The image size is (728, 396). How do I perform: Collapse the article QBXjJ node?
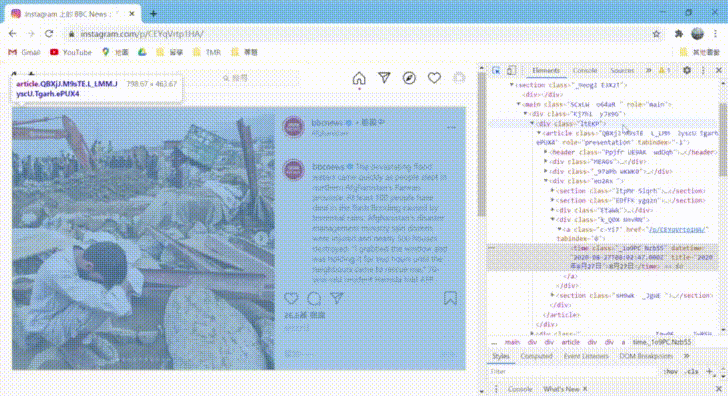coord(539,133)
